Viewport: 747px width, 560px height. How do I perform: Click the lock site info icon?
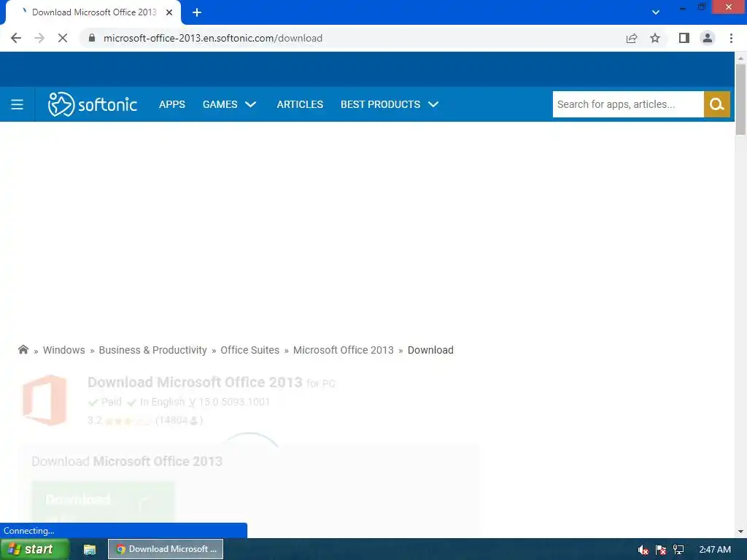[x=92, y=38]
